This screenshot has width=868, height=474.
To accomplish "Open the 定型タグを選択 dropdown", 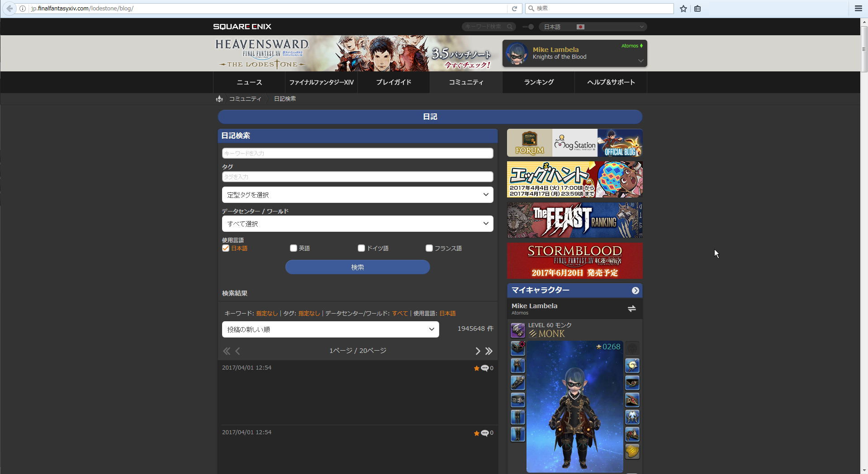I will coord(357,195).
